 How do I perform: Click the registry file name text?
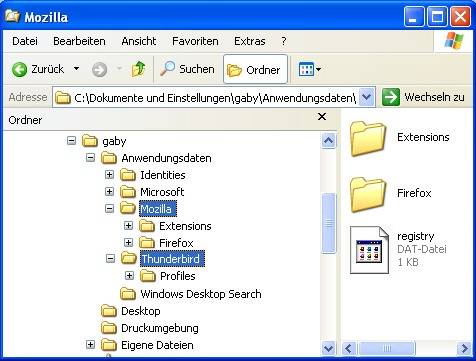(x=416, y=236)
